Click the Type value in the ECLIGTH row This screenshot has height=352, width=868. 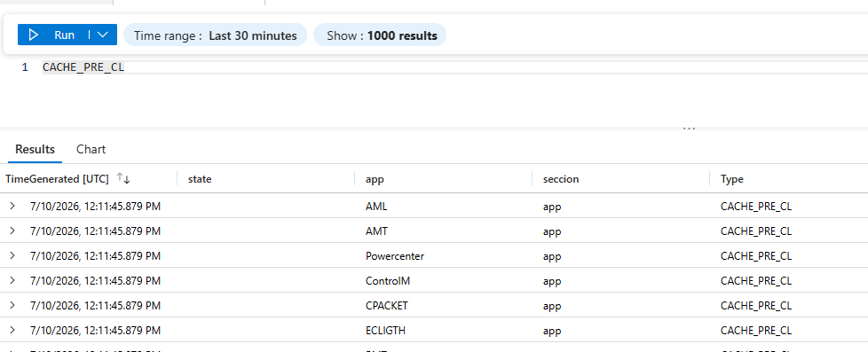pos(756,331)
